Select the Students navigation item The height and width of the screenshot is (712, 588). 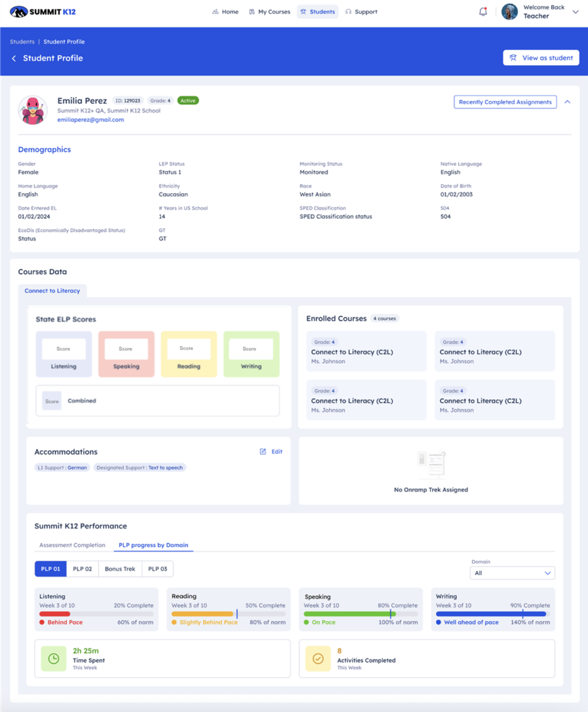[x=318, y=12]
